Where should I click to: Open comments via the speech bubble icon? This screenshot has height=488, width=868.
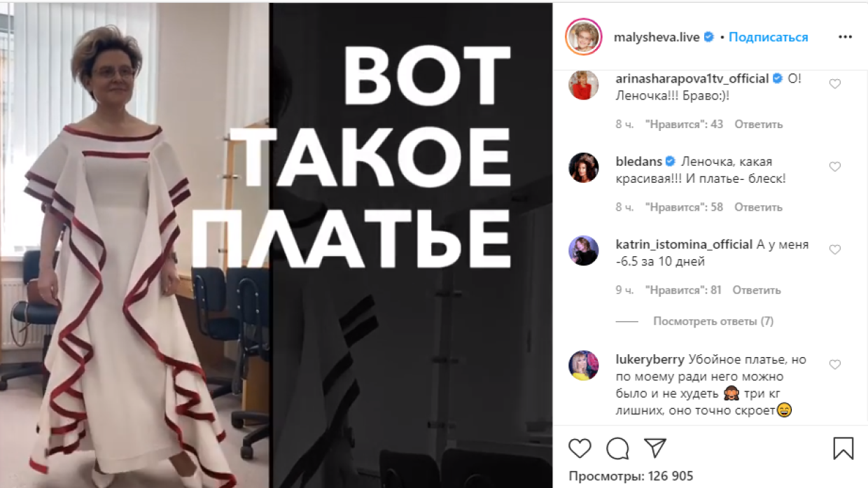617,448
